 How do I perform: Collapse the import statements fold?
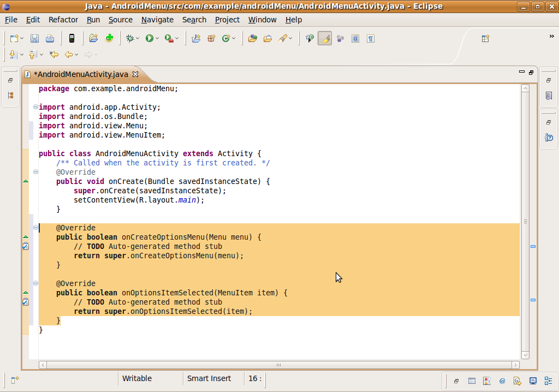tap(35, 106)
